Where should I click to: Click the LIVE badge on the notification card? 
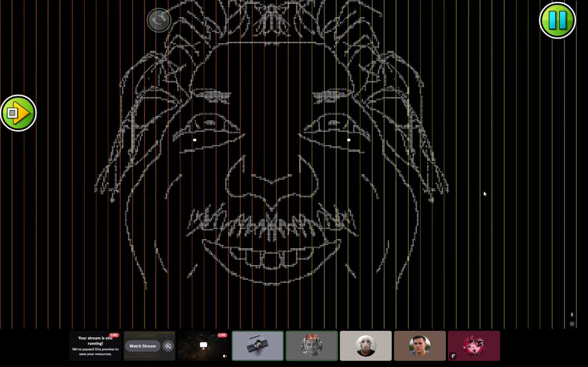(x=114, y=335)
